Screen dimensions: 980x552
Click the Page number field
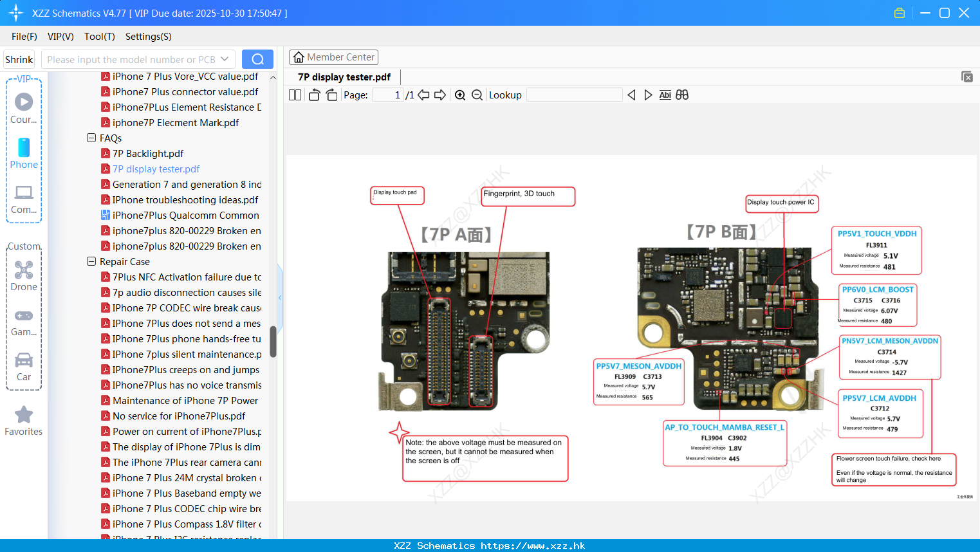[387, 95]
